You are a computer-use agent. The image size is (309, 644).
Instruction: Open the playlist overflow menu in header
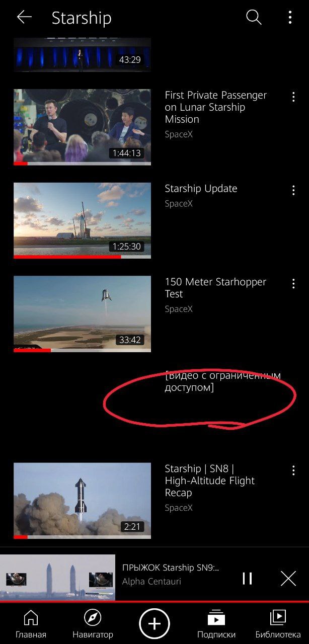click(x=290, y=18)
